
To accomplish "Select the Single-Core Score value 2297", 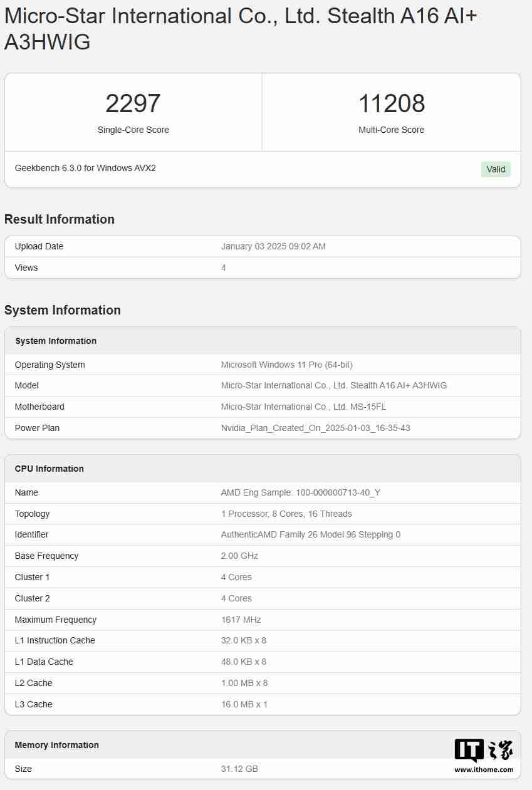I will point(133,103).
